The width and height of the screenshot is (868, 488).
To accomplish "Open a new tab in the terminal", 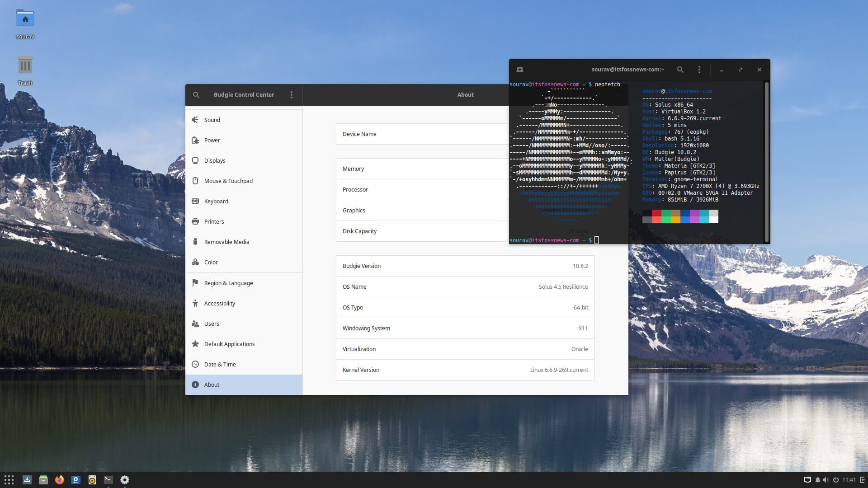I will [520, 69].
